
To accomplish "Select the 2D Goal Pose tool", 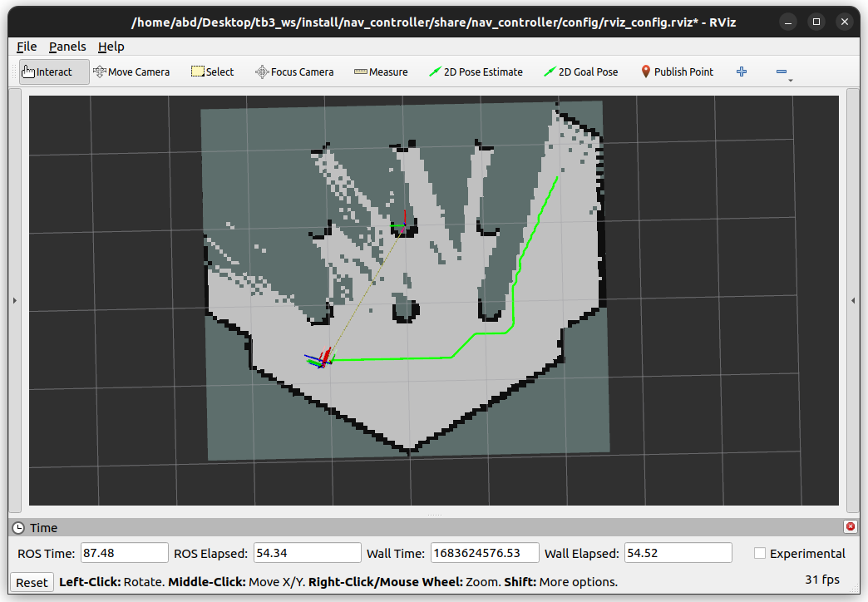I will tap(580, 72).
